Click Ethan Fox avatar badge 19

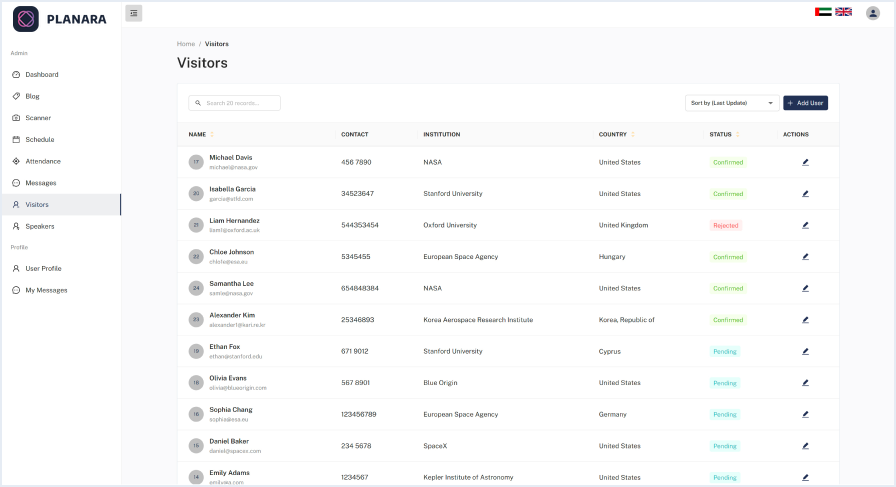[x=196, y=352]
